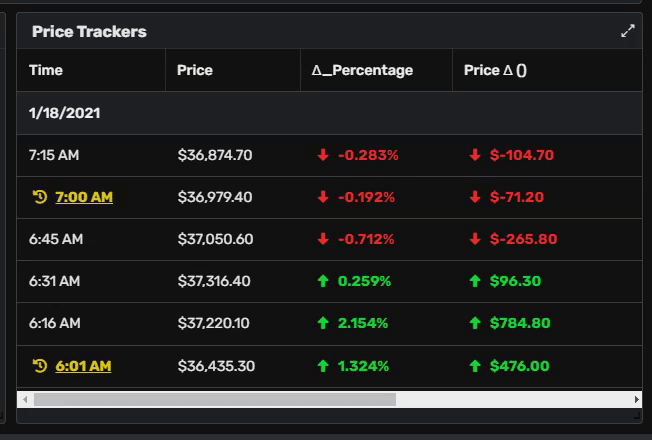This screenshot has height=440, width=652.
Task: Click the green up arrow next to $96.30
Action: point(475,281)
